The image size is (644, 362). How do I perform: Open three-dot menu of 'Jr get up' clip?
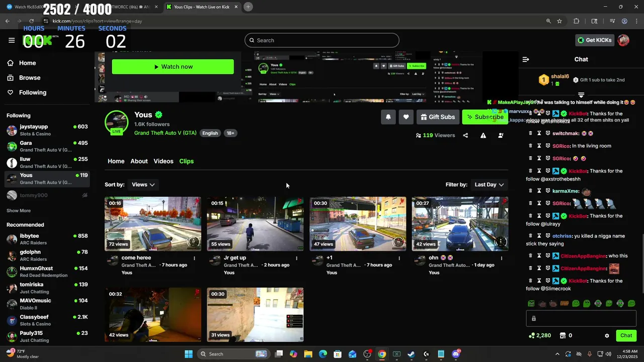[297, 258]
